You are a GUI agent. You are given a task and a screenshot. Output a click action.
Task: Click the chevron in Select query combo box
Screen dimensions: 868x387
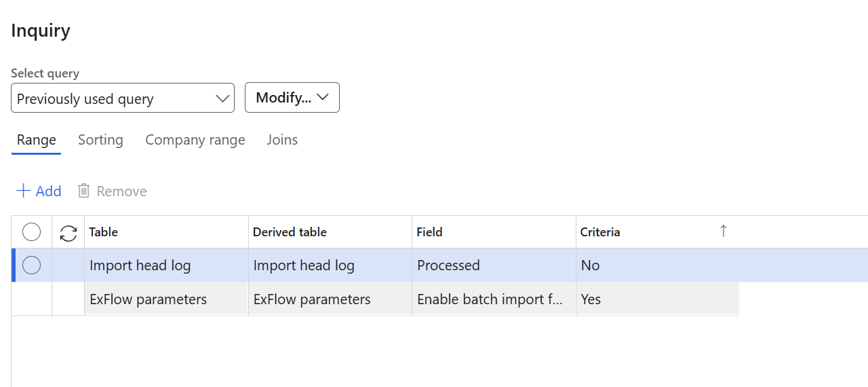222,98
